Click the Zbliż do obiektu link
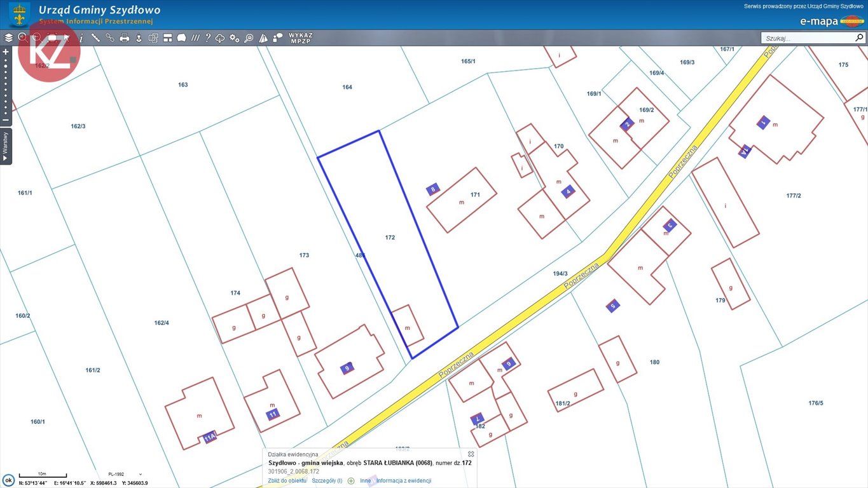This screenshot has width=868, height=488. [x=287, y=480]
